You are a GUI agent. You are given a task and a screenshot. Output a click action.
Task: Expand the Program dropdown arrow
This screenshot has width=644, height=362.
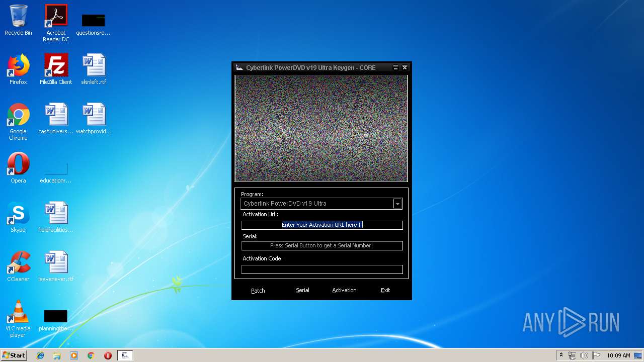397,204
